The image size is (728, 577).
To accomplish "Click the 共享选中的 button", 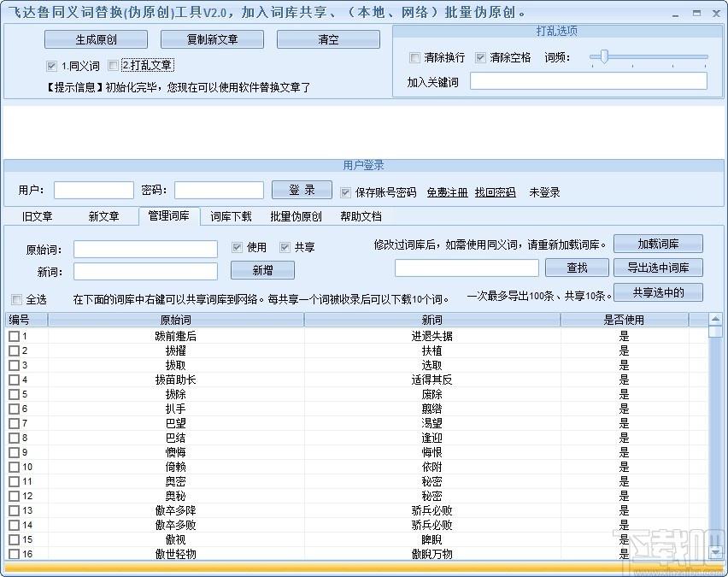I will point(658,292).
